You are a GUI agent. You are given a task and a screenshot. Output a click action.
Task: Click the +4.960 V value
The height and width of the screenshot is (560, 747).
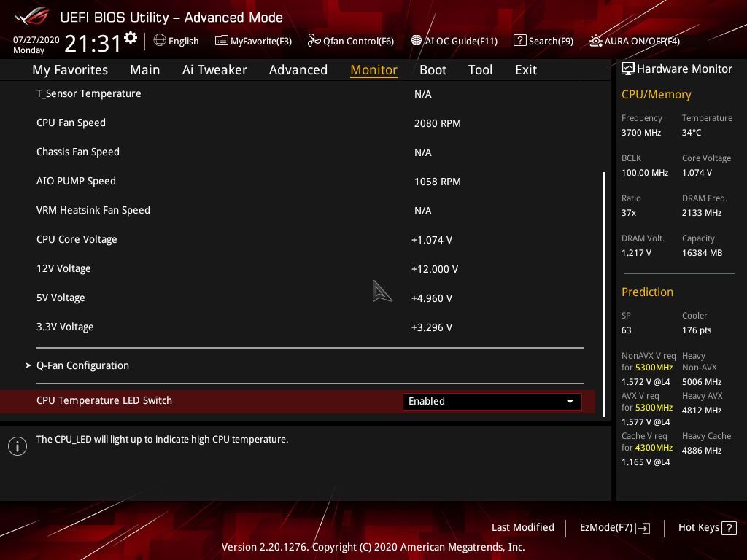tap(432, 298)
